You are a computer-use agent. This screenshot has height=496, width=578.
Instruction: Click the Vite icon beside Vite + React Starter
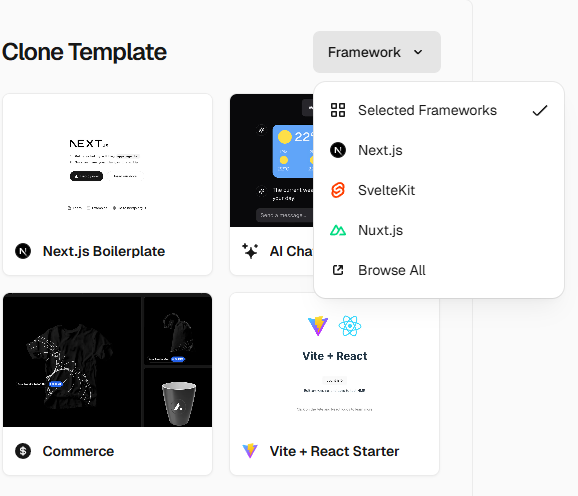(x=250, y=451)
